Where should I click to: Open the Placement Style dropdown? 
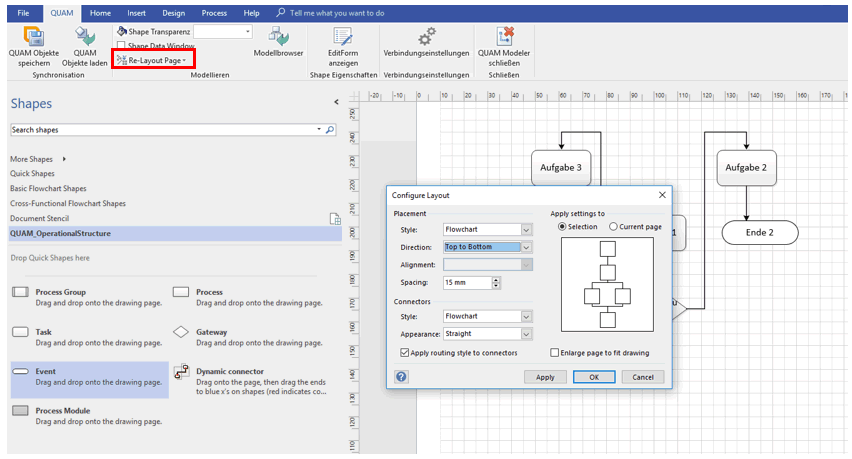tap(526, 230)
